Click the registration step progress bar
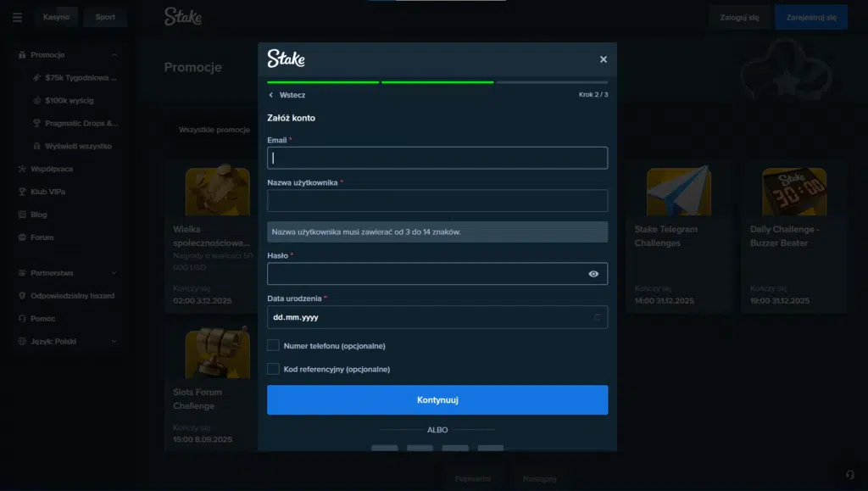Screen dimensions: 868x491 pyautogui.click(x=437, y=82)
